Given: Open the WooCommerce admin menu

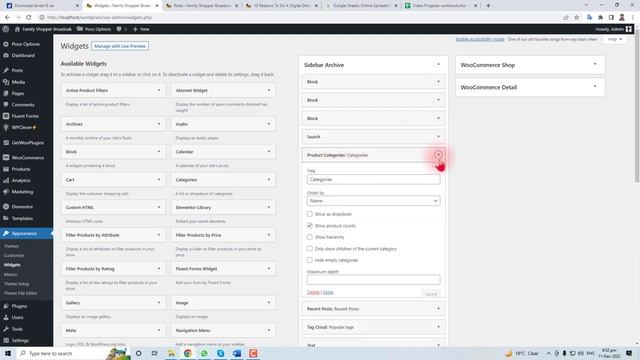Looking at the screenshot, I should pyautogui.click(x=27, y=158).
